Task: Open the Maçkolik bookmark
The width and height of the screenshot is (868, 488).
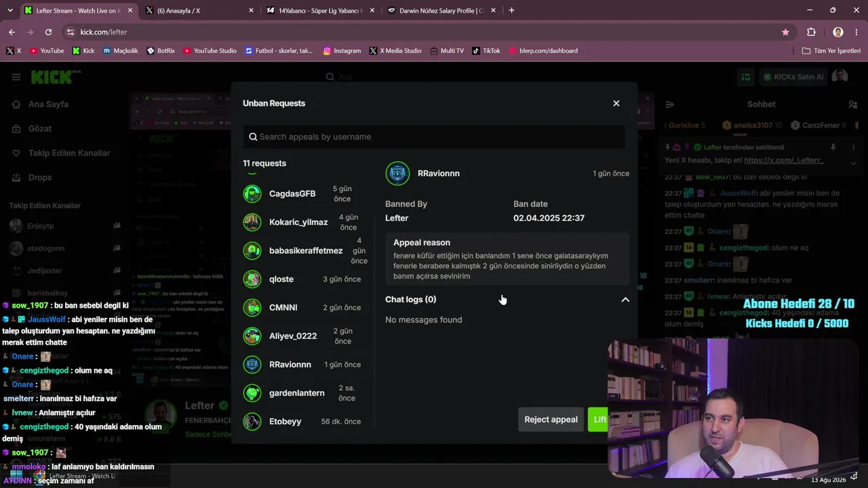Action: pyautogui.click(x=121, y=51)
